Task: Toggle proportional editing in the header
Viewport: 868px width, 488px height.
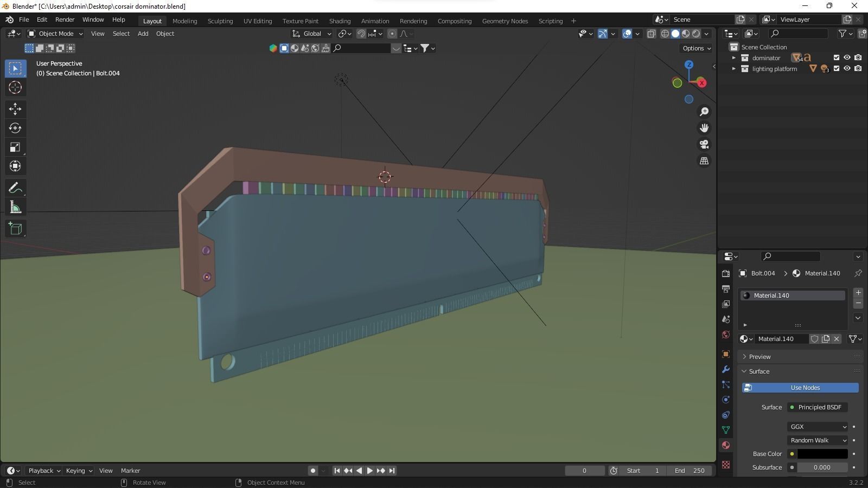Action: tap(392, 34)
